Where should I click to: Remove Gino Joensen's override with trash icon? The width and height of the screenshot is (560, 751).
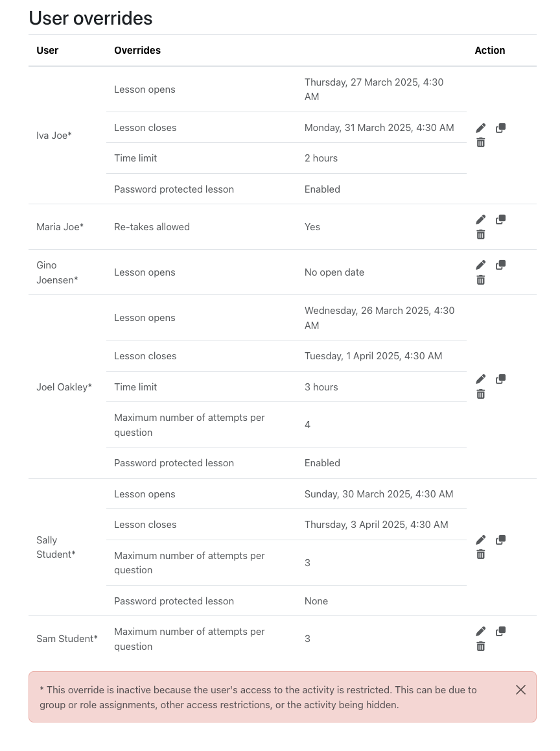coord(480,280)
